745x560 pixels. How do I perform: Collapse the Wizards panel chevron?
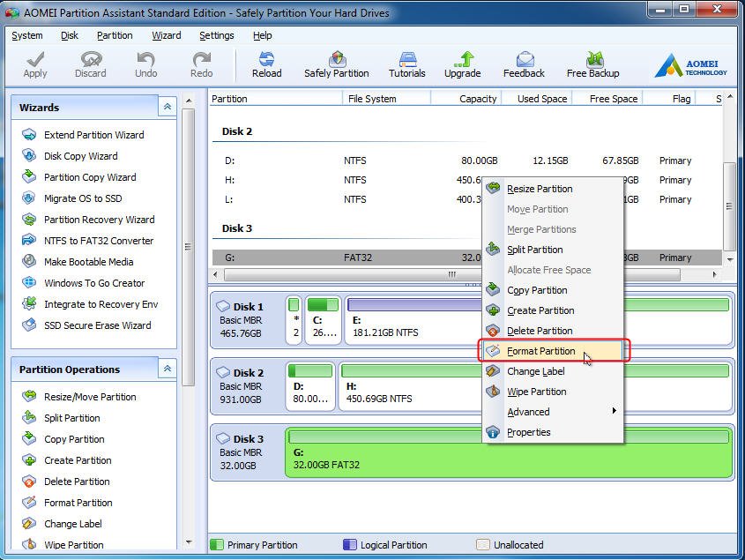tap(168, 107)
